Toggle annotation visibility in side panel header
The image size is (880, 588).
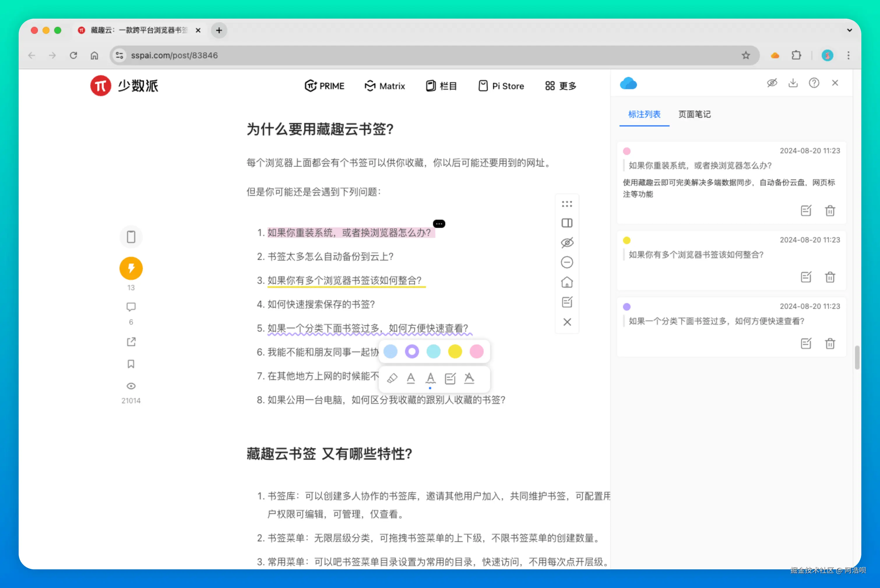click(x=772, y=83)
